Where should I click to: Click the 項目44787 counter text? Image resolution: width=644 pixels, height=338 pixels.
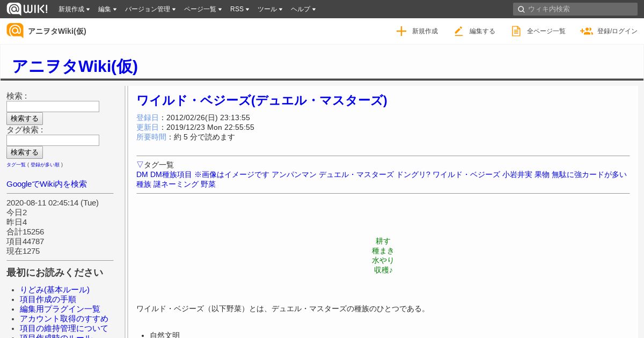pos(25,241)
